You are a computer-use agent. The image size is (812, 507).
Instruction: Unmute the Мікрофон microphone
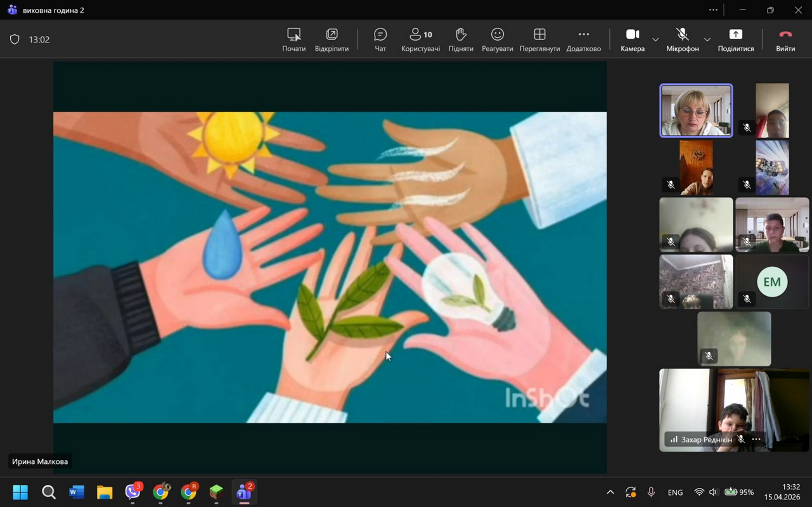pyautogui.click(x=682, y=39)
